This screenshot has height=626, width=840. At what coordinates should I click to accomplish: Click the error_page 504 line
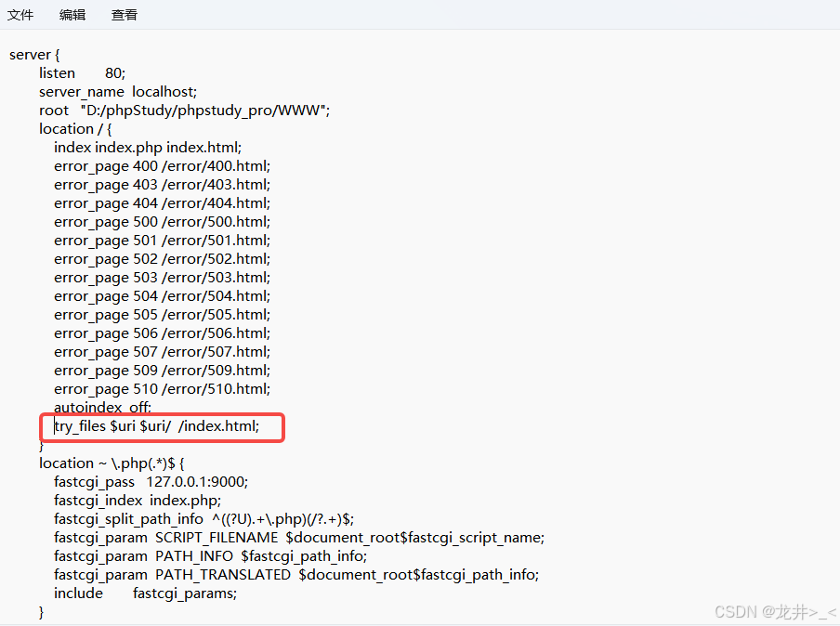pos(162,296)
